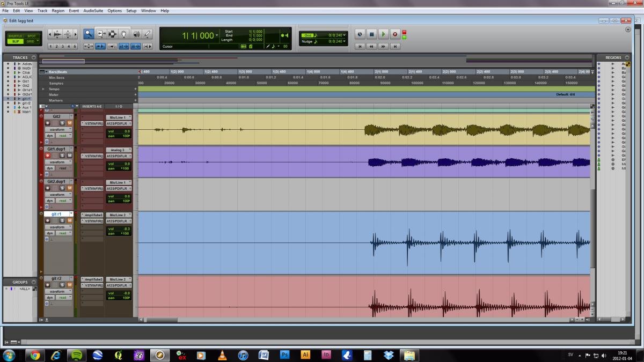Open the Track menu
Viewport: 644px width, 362px height.
(42, 11)
